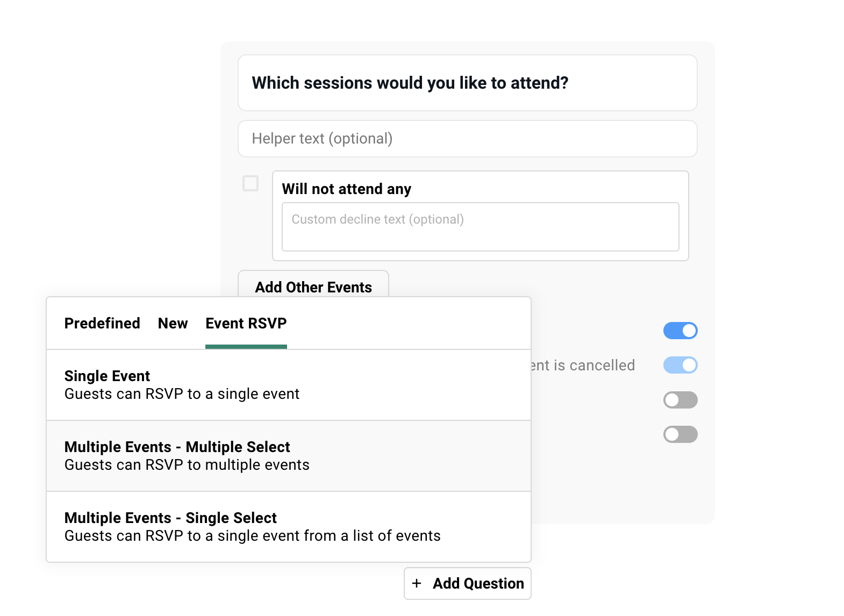Click the 'Will not attend any' label
The image size is (844, 616).
pos(347,189)
